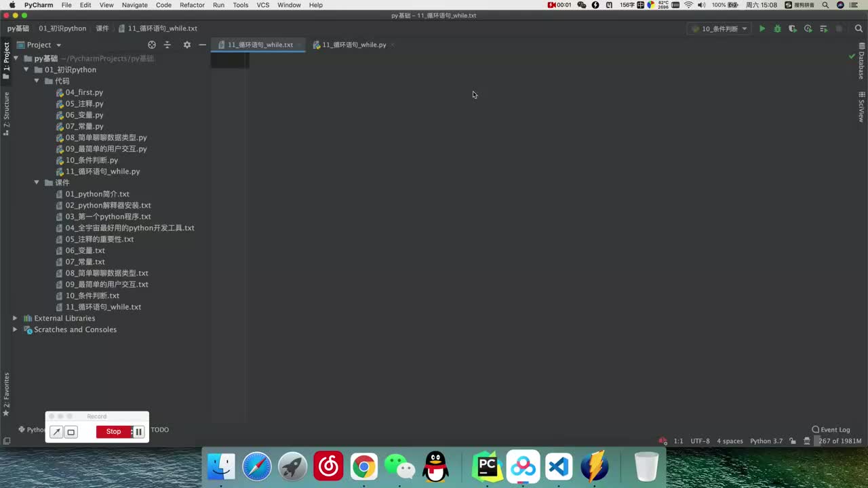The image size is (868, 488).
Task: Click the locate-file target icon in Project panel
Action: [152, 45]
